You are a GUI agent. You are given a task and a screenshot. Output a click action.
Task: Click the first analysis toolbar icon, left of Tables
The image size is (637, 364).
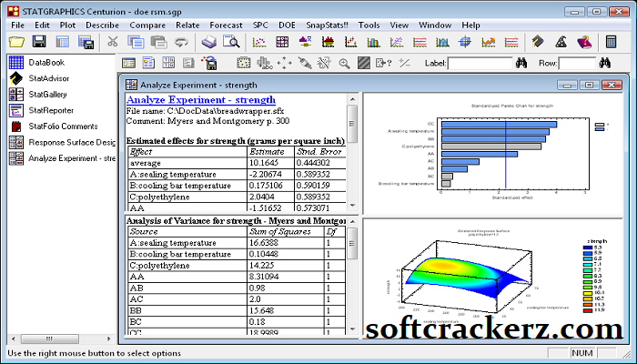[129, 63]
